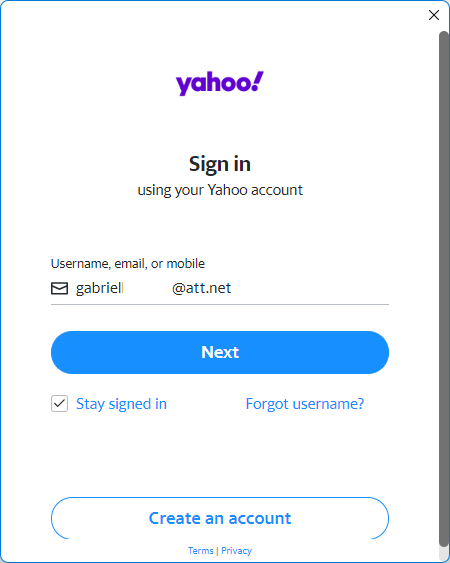The height and width of the screenshot is (563, 450).
Task: Select the Create an account button
Action: pos(220,518)
